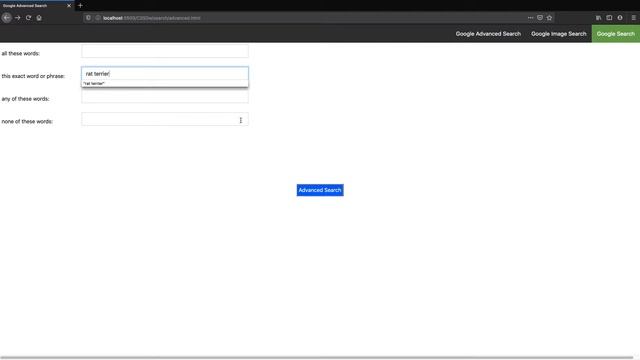The width and height of the screenshot is (640, 360).
Task: Open the Firefox account icon
Action: point(620,18)
